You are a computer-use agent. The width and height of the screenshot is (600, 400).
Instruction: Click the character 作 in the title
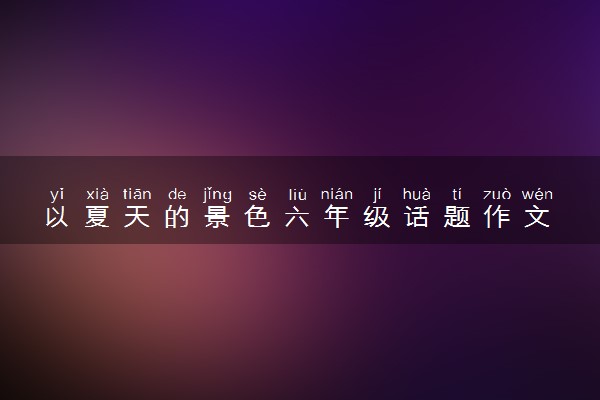point(497,217)
